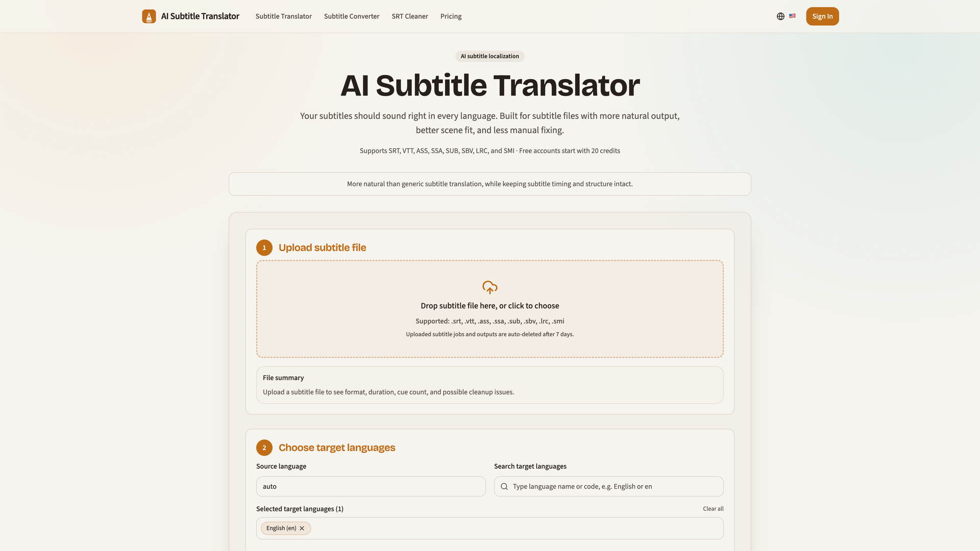Click the Clear all link
The width and height of the screenshot is (980, 551).
coord(713,509)
